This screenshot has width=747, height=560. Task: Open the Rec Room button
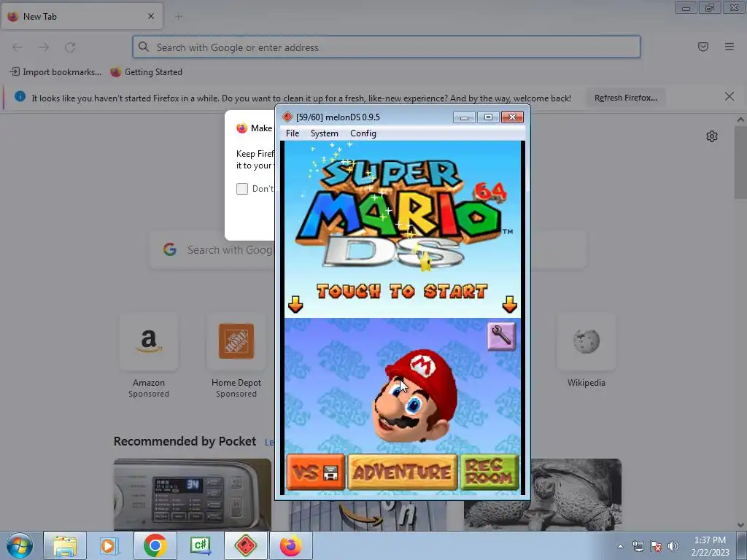(489, 472)
